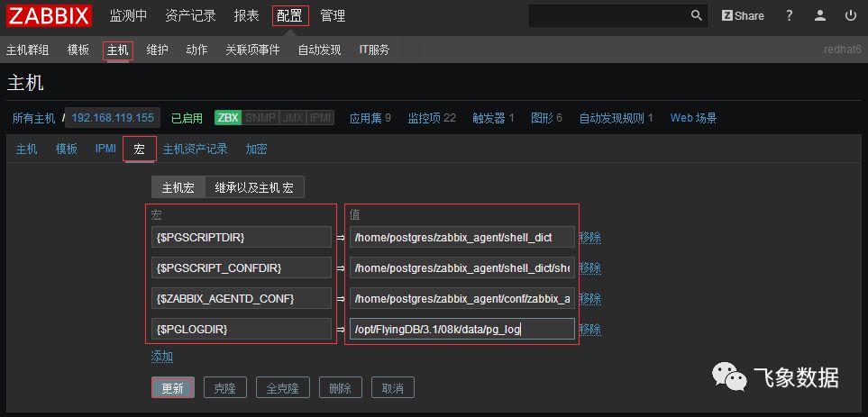The height and width of the screenshot is (417, 868).
Task: Click the JMX availability badge
Action: tap(292, 118)
